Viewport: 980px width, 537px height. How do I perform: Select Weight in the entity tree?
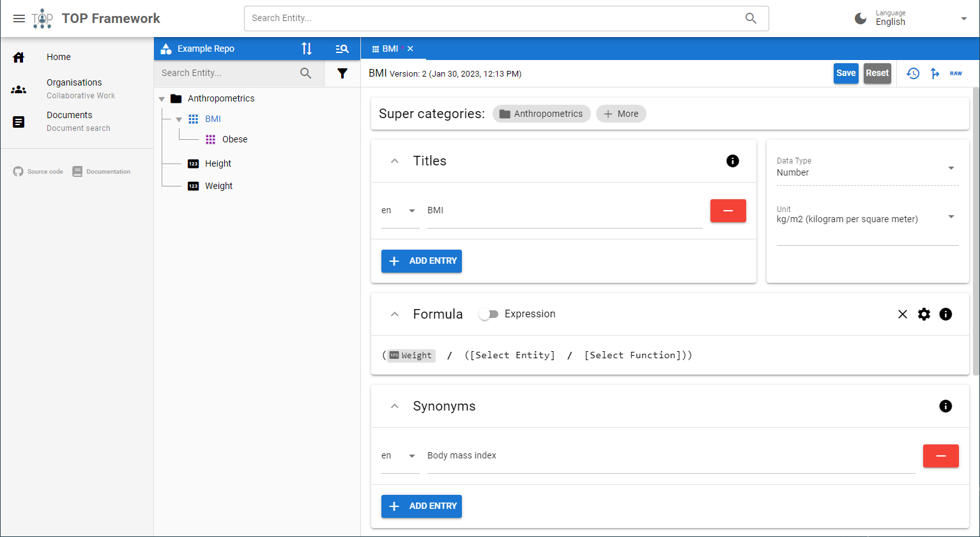click(x=218, y=186)
